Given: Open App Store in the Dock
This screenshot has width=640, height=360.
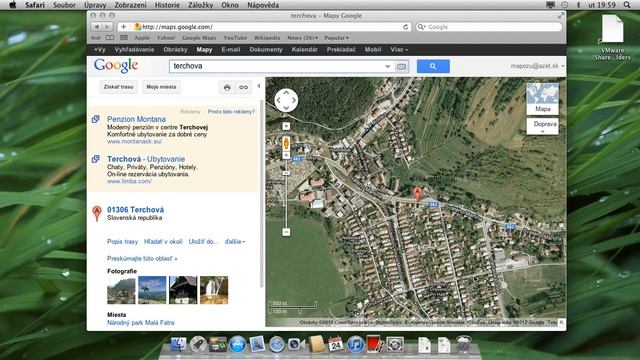Looking at the screenshot, I should click(x=238, y=344).
